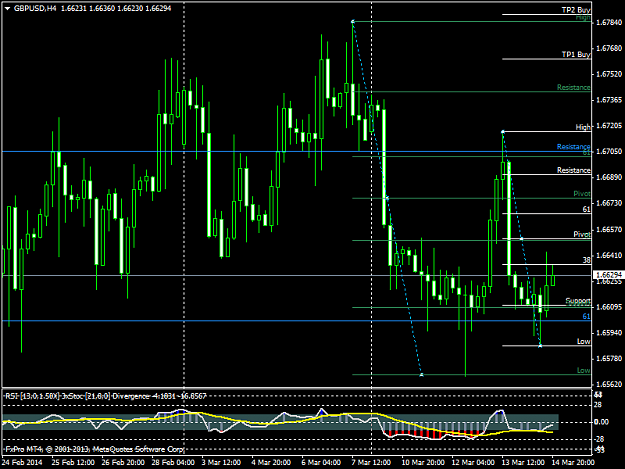Screen dimensions: 625x469
Task: Click the RSI 3xStoc Divergence indicator title
Action: coord(106,396)
